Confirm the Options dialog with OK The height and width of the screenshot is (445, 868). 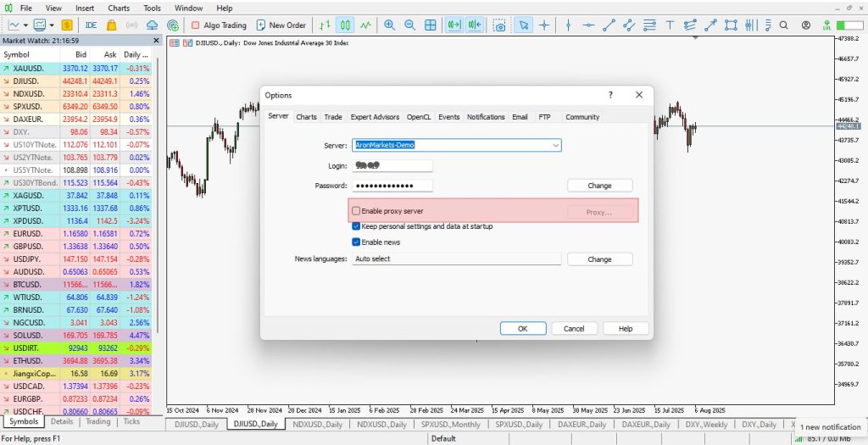pos(522,328)
